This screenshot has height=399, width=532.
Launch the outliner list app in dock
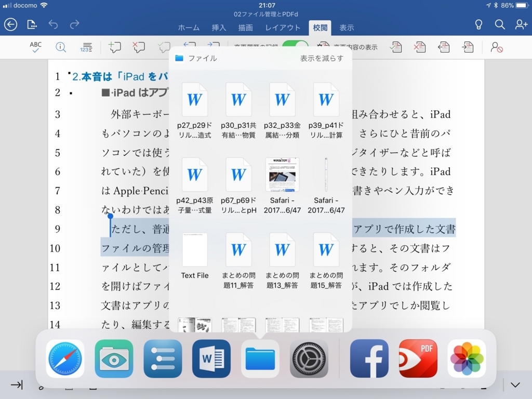point(163,358)
